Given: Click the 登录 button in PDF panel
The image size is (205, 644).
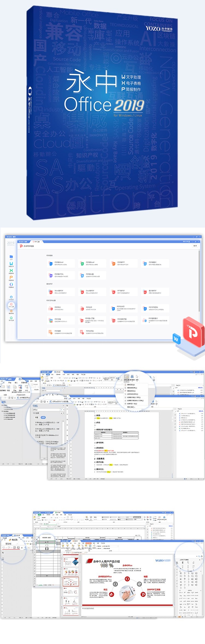Looking at the screenshot, I should pos(195,246).
